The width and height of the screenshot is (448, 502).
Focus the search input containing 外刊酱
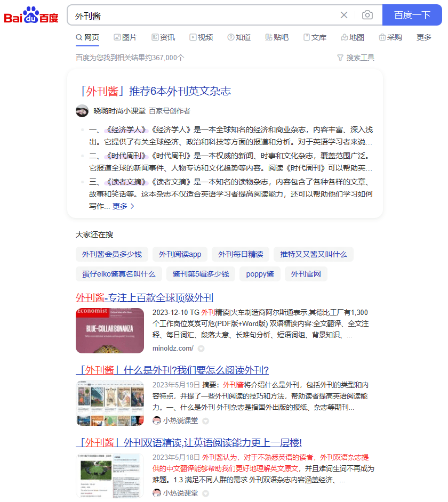click(x=205, y=15)
